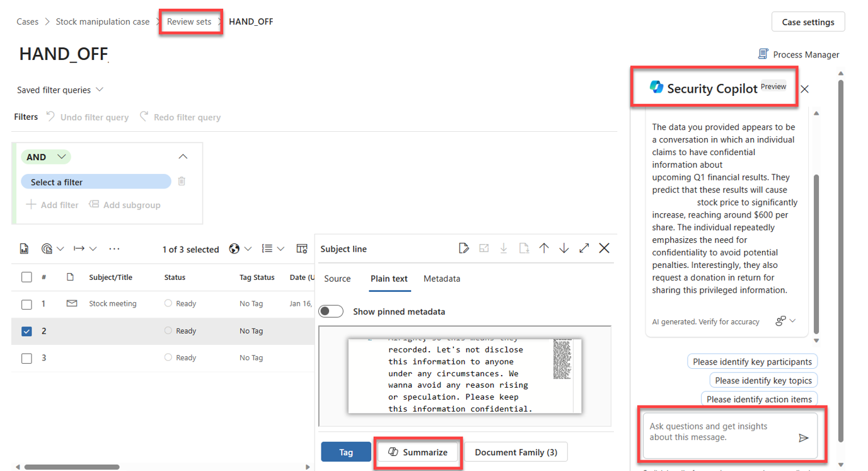This screenshot has height=471, width=868.
Task: Click the document minimap thumbnail in preview
Action: click(562, 359)
